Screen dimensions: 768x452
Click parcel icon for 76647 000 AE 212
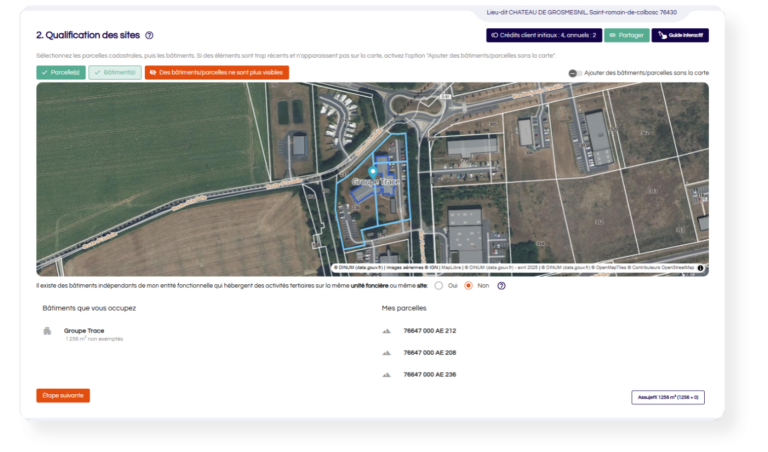click(387, 331)
